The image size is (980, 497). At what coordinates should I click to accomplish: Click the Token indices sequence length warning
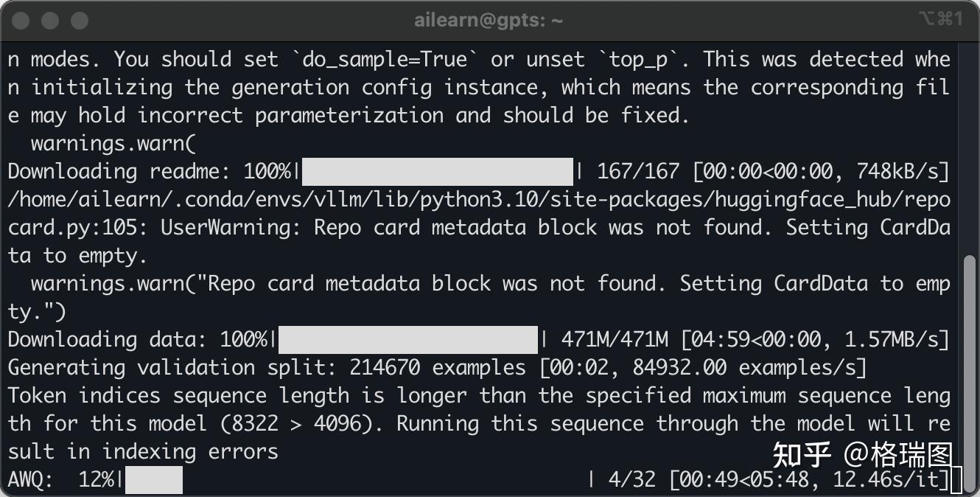(x=479, y=423)
